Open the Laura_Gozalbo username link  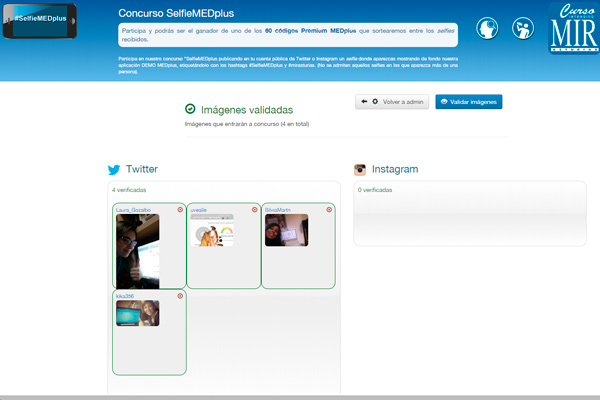[133, 210]
